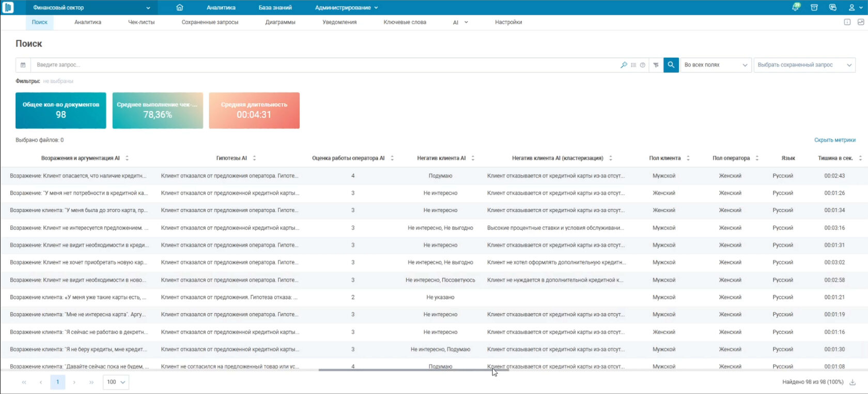Click the magic wand icon in search bar
Viewport: 868px width, 394px height.
click(624, 65)
